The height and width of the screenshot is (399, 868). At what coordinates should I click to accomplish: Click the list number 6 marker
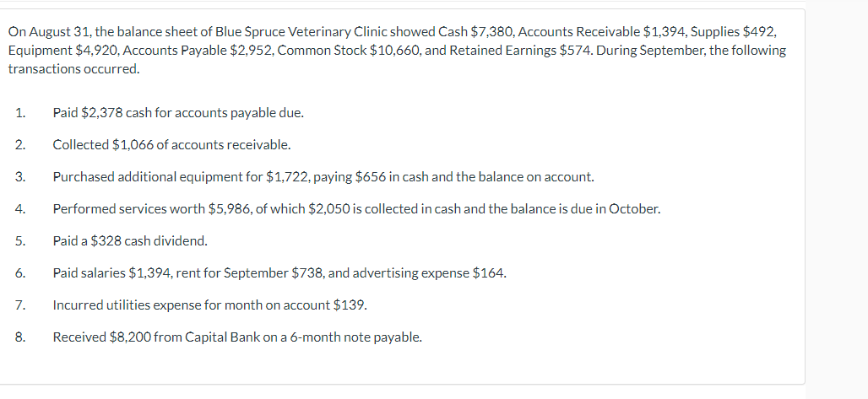[20, 273]
